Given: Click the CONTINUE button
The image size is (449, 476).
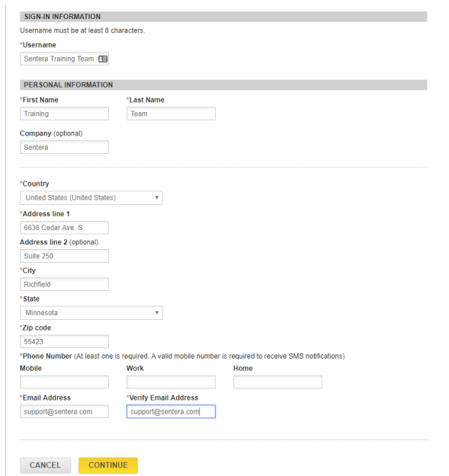Looking at the screenshot, I should tap(108, 465).
